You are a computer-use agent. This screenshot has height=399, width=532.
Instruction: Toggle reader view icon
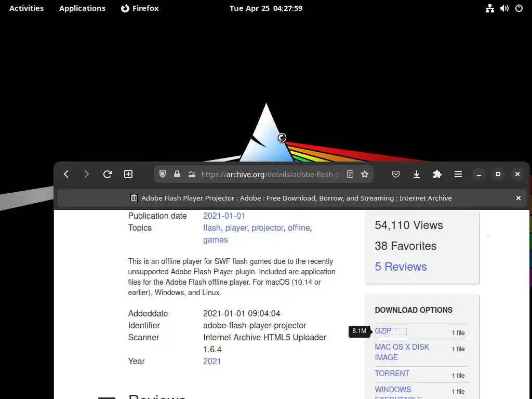(350, 175)
